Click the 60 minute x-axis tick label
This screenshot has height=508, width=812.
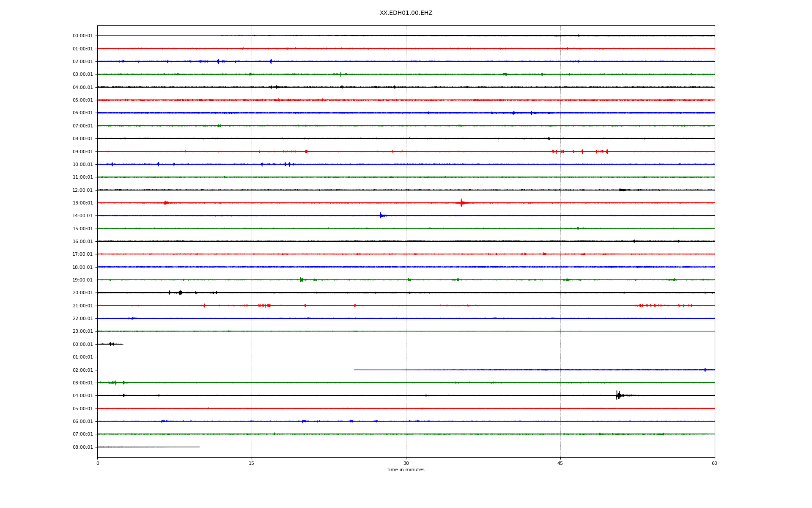pyautogui.click(x=714, y=463)
